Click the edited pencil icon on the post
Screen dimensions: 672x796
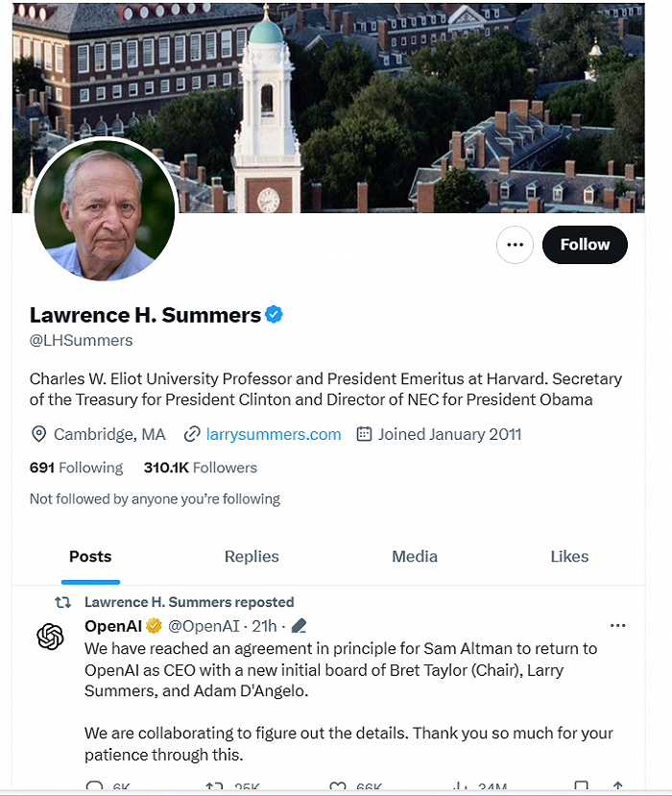pos(299,626)
